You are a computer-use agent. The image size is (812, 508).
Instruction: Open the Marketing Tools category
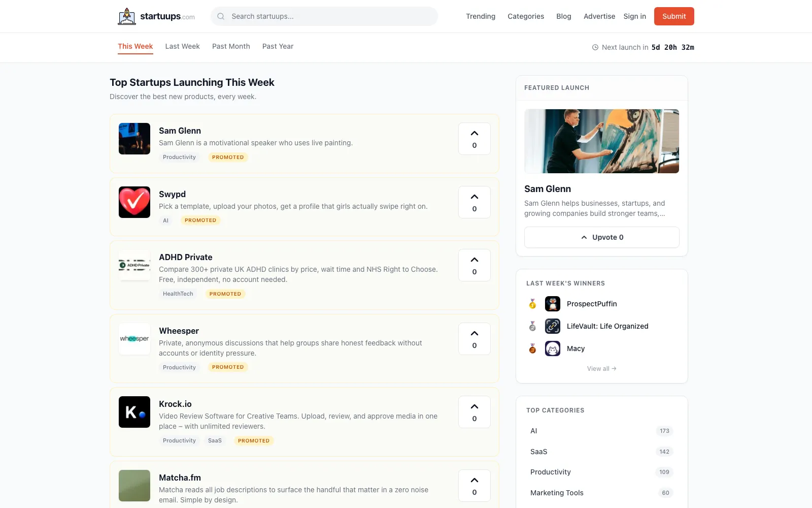601,493
